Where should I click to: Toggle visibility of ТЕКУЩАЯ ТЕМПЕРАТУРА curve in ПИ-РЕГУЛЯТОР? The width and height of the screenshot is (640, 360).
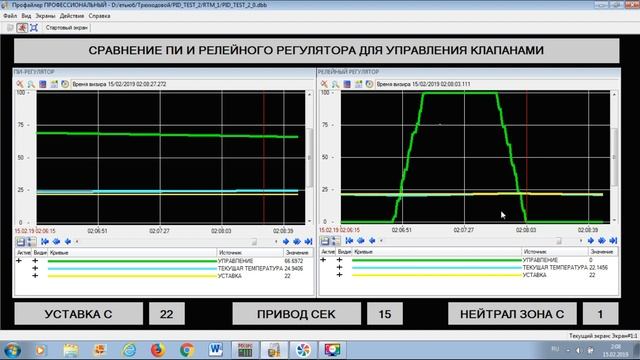(35, 268)
